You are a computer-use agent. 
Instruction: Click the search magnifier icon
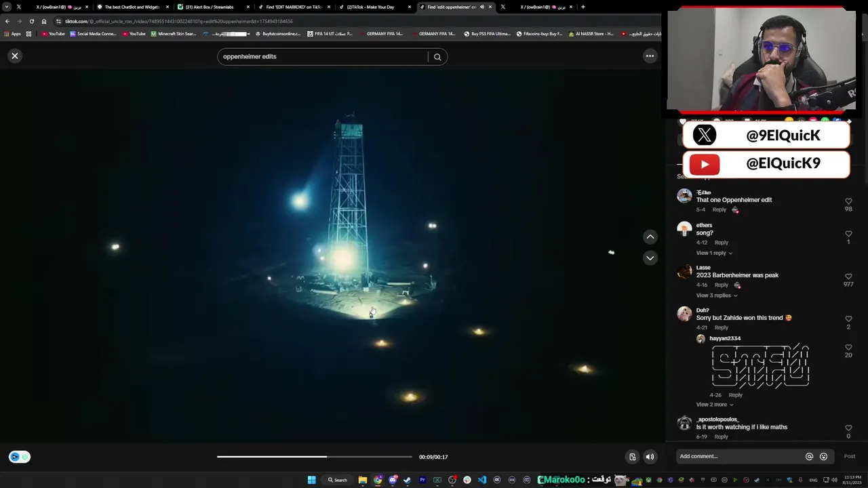(437, 57)
